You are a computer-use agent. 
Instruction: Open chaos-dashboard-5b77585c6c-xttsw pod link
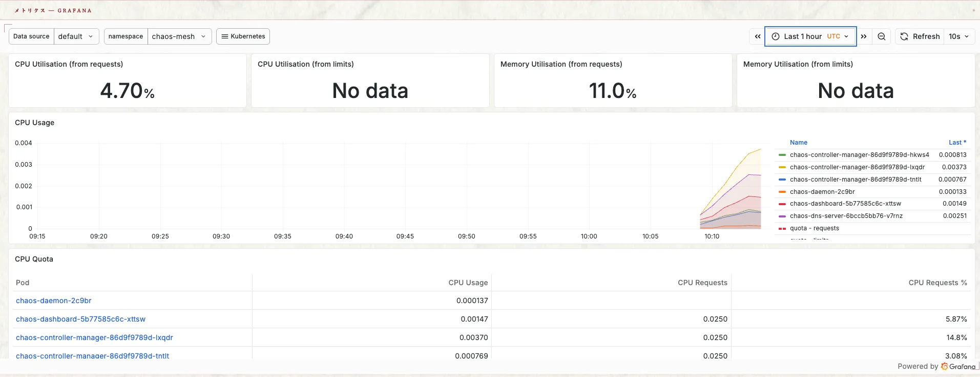tap(80, 319)
